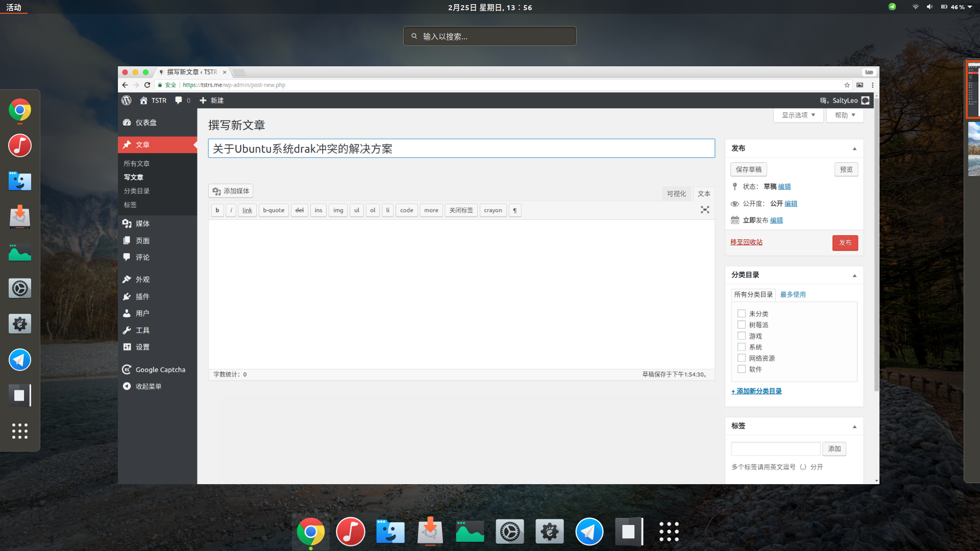Viewport: 980px width, 551px height.
Task: Reload the page with the browser refresh icon
Action: click(147, 85)
